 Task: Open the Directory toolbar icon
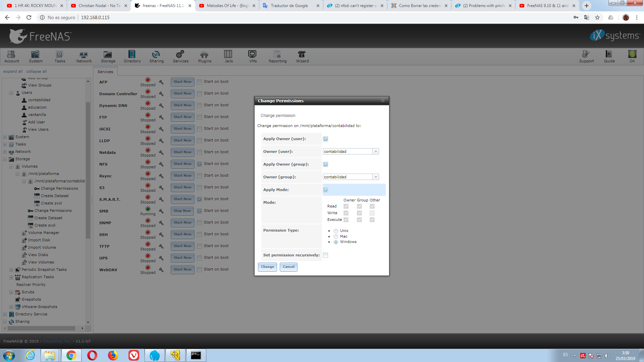132,56
